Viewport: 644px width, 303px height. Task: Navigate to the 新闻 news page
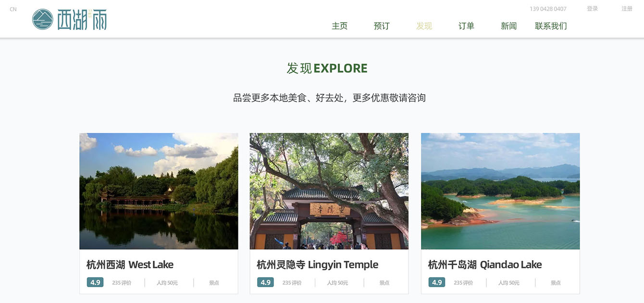point(508,26)
